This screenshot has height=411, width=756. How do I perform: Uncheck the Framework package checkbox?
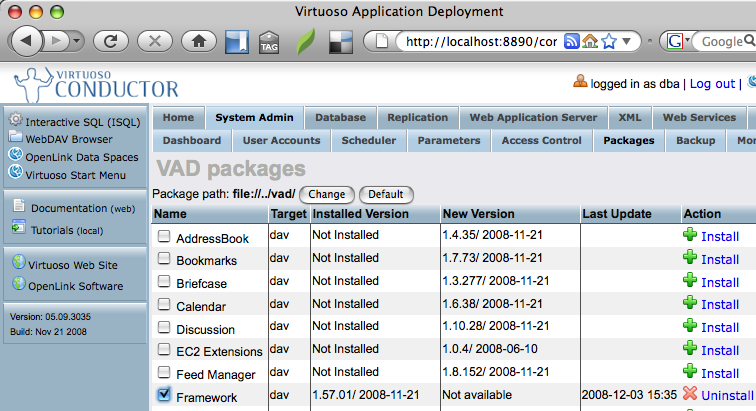point(164,396)
